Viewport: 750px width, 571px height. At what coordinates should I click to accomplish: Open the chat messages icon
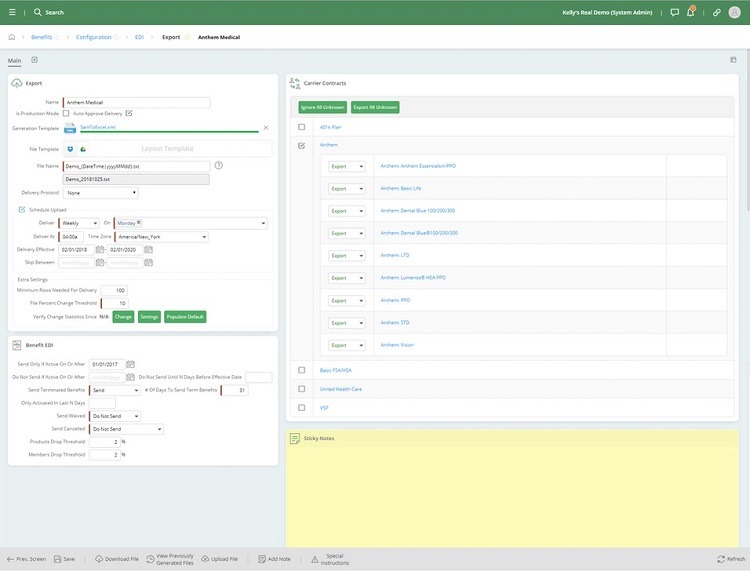tap(674, 12)
